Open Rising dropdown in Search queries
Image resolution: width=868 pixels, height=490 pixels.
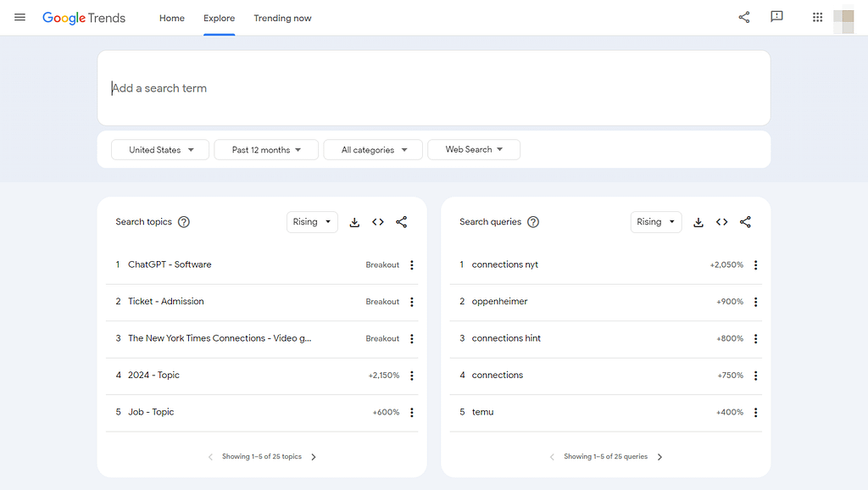pos(656,222)
